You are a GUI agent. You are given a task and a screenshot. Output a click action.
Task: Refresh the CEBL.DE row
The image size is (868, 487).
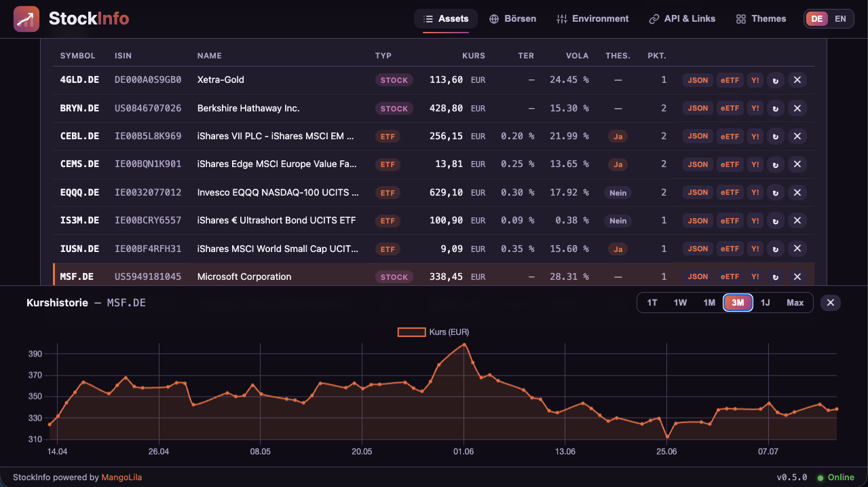776,136
